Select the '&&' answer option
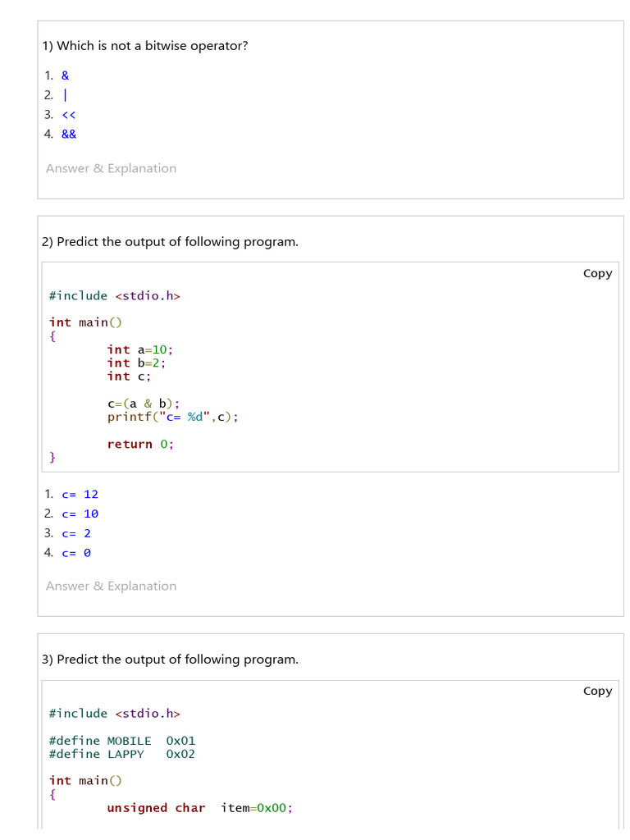 (69, 134)
